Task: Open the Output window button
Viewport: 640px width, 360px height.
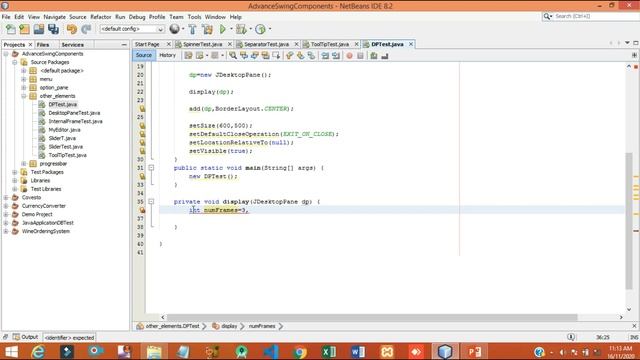Action: click(26, 337)
